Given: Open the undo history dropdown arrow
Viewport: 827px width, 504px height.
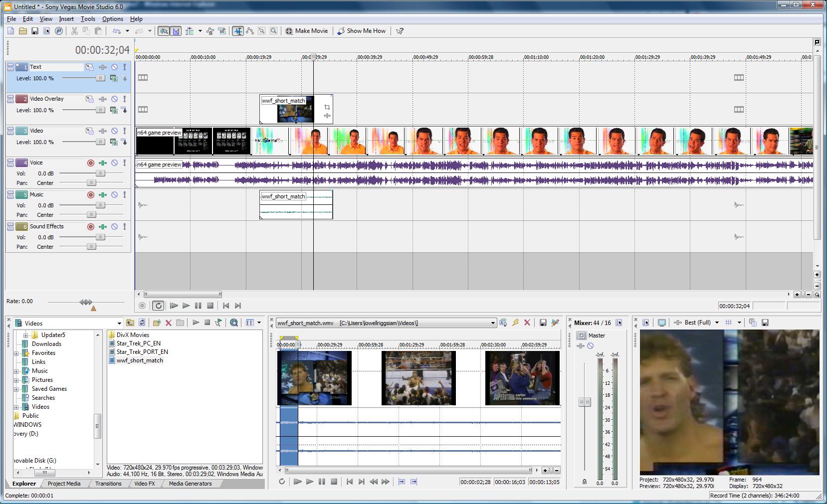Looking at the screenshot, I should click(127, 31).
